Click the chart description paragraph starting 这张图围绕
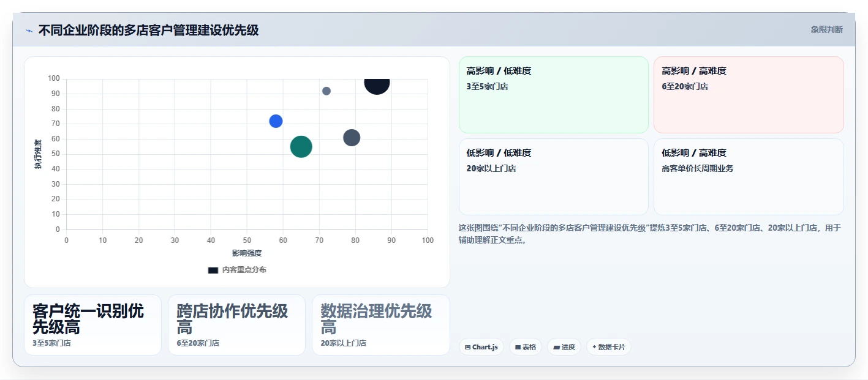Screen dimensions: 868x380 coord(650,234)
